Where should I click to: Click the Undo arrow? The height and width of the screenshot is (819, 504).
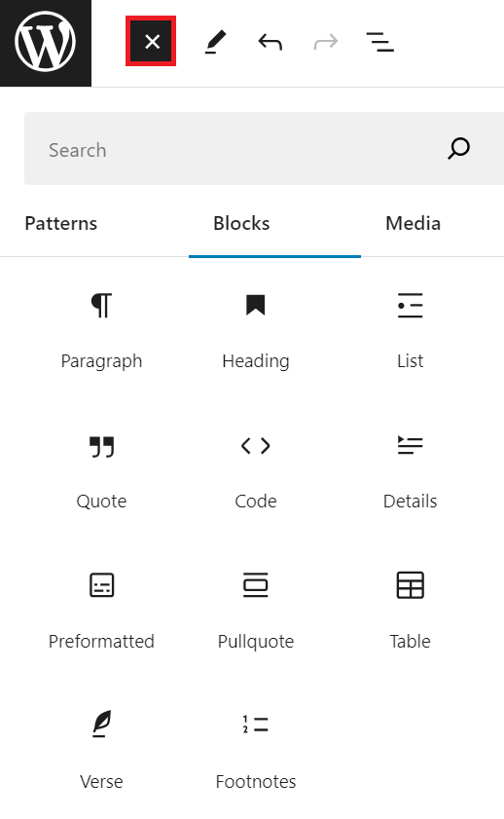pos(270,42)
